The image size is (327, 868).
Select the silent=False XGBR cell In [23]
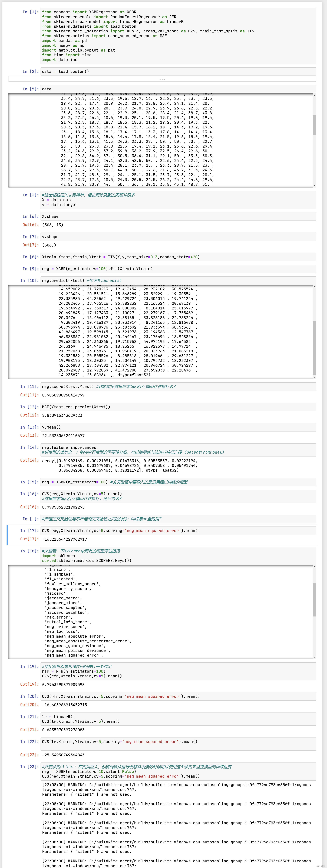[178, 771]
